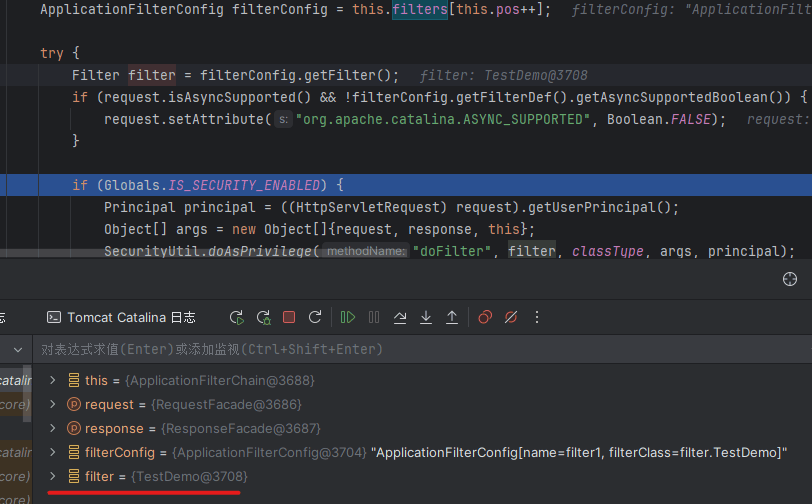Screen dimensions: 812x504
Task: Expand the response ResponseFacade variable
Action: (x=53, y=428)
